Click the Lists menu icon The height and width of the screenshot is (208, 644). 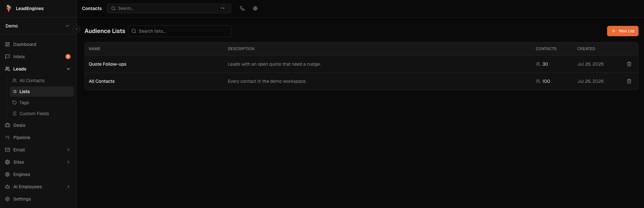coord(15,92)
